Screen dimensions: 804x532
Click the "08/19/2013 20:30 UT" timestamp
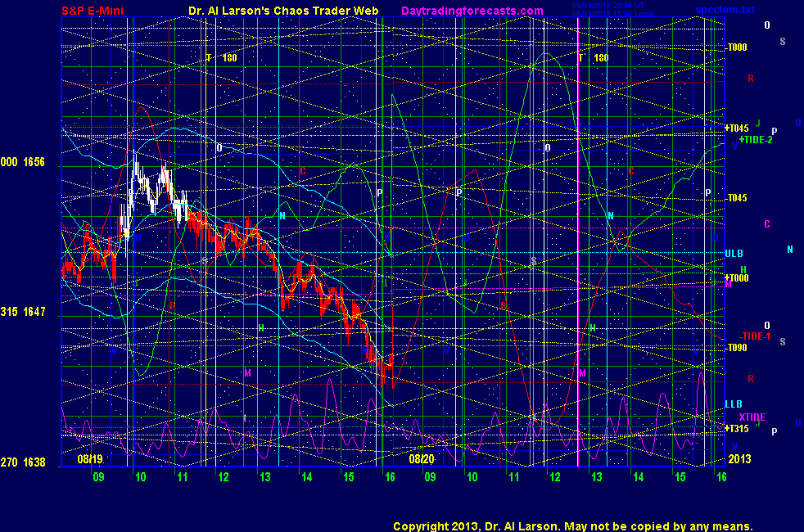point(608,6)
